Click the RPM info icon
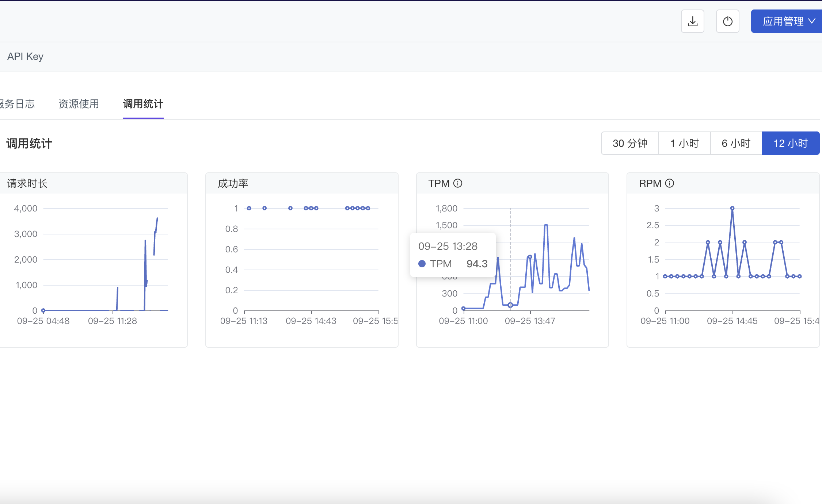The width and height of the screenshot is (822, 504). click(669, 183)
